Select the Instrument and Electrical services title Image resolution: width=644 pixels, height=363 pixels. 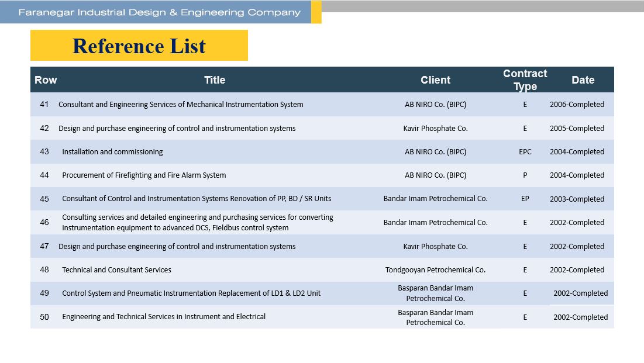(164, 316)
